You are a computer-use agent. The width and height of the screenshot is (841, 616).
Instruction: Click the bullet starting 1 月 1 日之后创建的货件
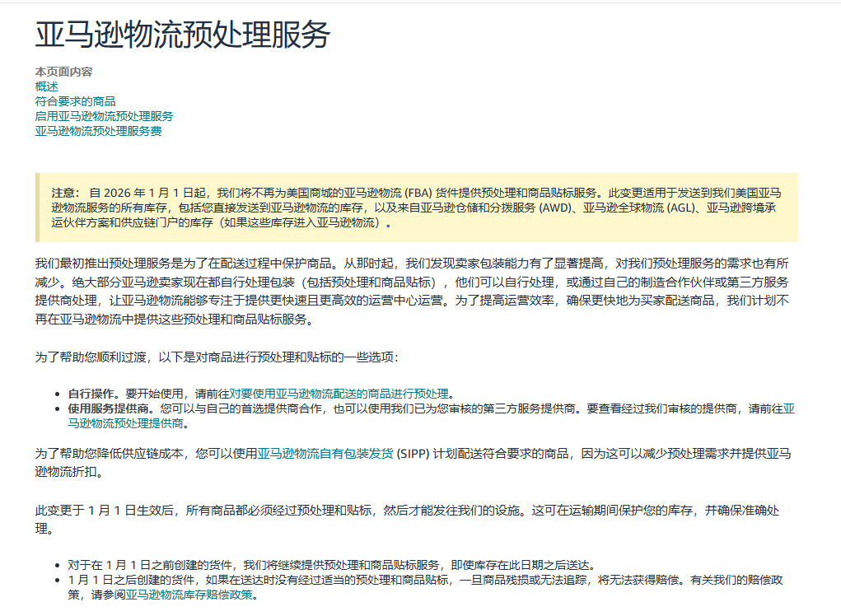[412, 580]
